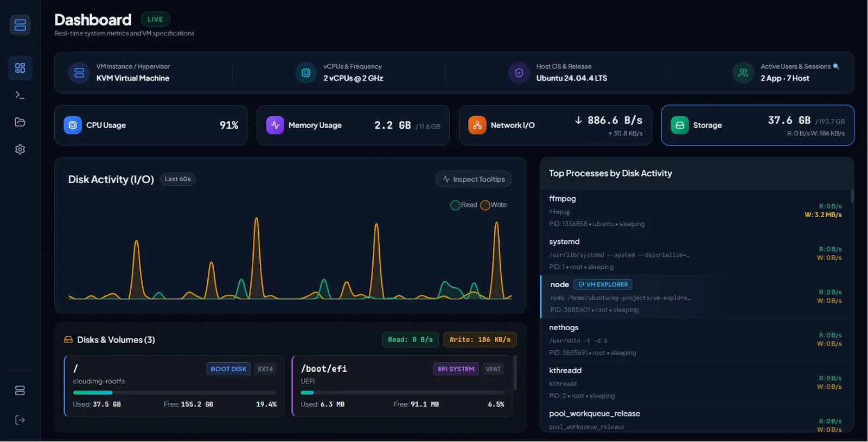Click the Host OS shield icon

pos(519,73)
